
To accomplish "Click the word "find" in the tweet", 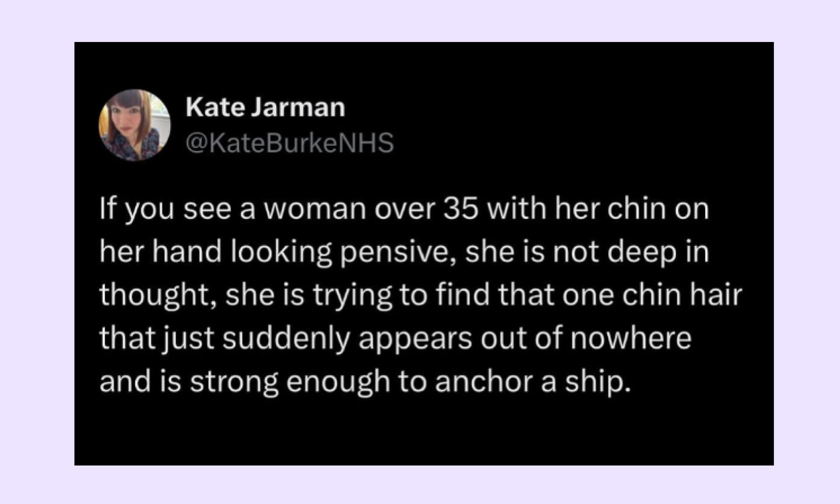I will tap(462, 295).
